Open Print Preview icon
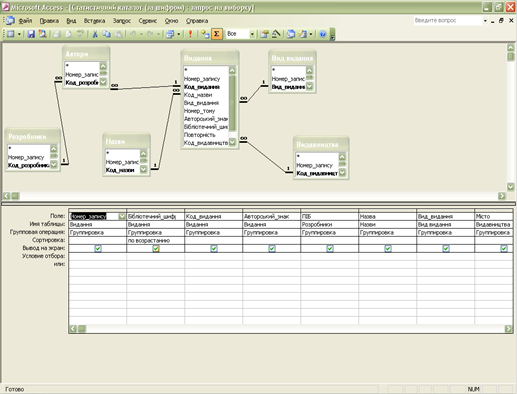 coord(69,34)
